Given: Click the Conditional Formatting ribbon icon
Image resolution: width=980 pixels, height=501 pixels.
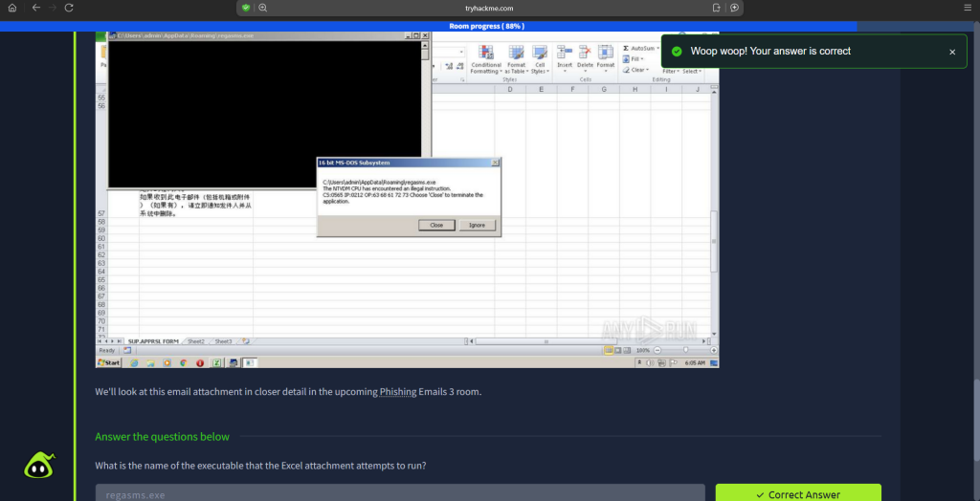Looking at the screenshot, I should (485, 55).
